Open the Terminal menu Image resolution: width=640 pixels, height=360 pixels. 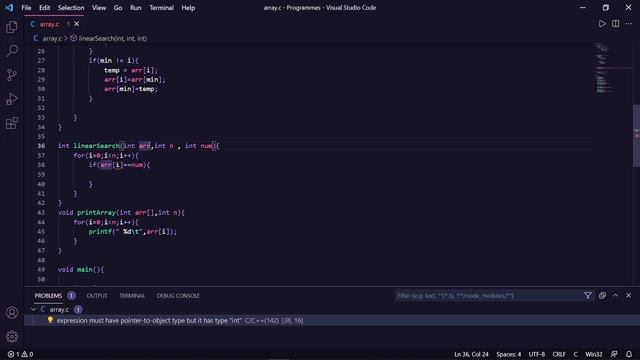point(161,8)
